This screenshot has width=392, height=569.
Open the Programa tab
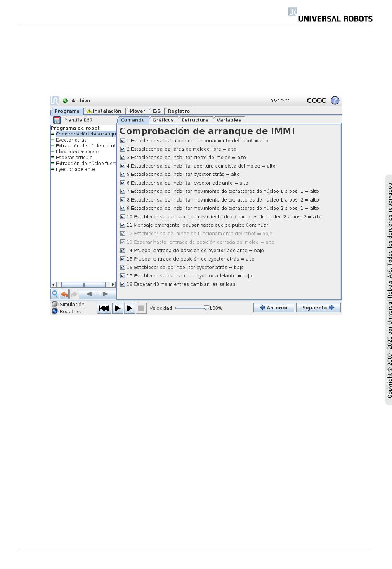click(67, 111)
